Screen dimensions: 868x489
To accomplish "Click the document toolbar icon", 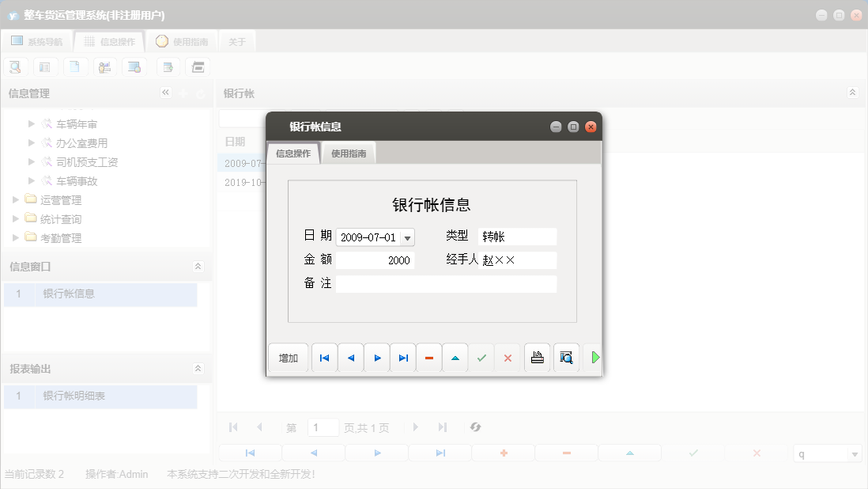I will (x=75, y=66).
